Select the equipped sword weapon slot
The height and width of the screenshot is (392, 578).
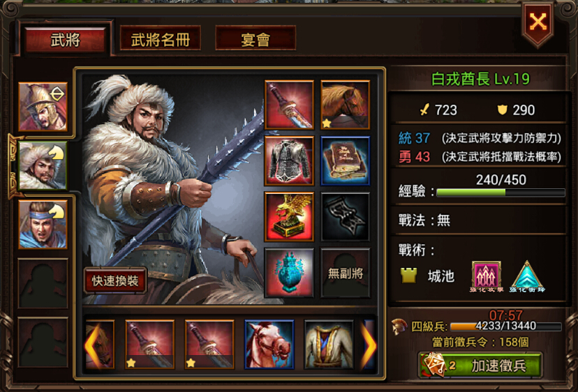pyautogui.click(x=290, y=105)
